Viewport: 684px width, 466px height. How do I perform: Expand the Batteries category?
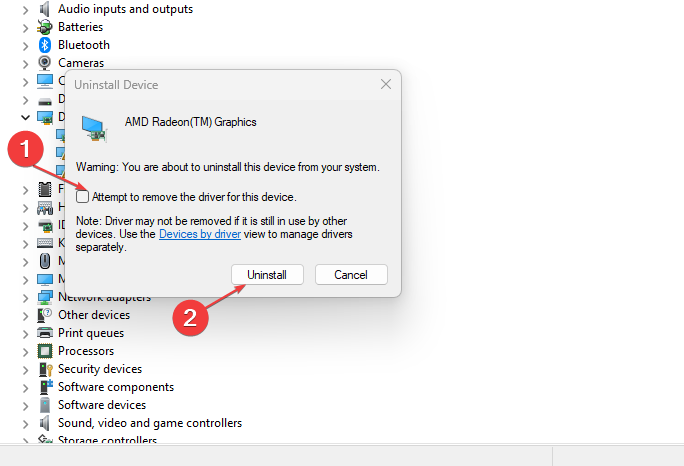26,28
